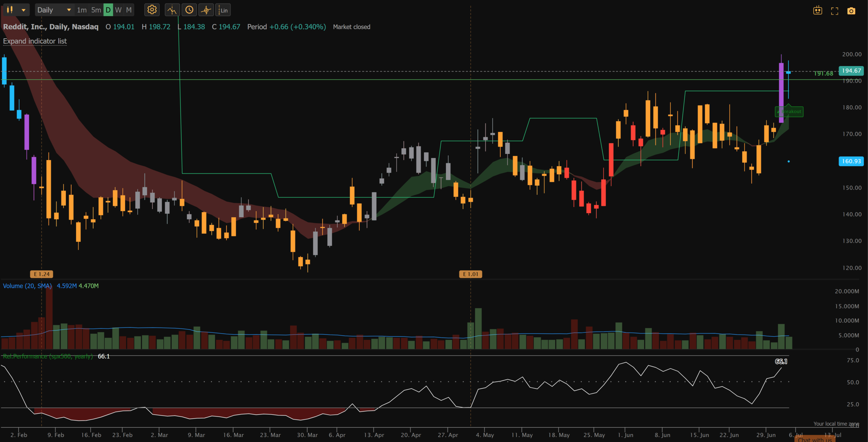The width and height of the screenshot is (868, 442).
Task: Click the Reddit, Inc., Daily, Nasdaq title
Action: (51, 27)
